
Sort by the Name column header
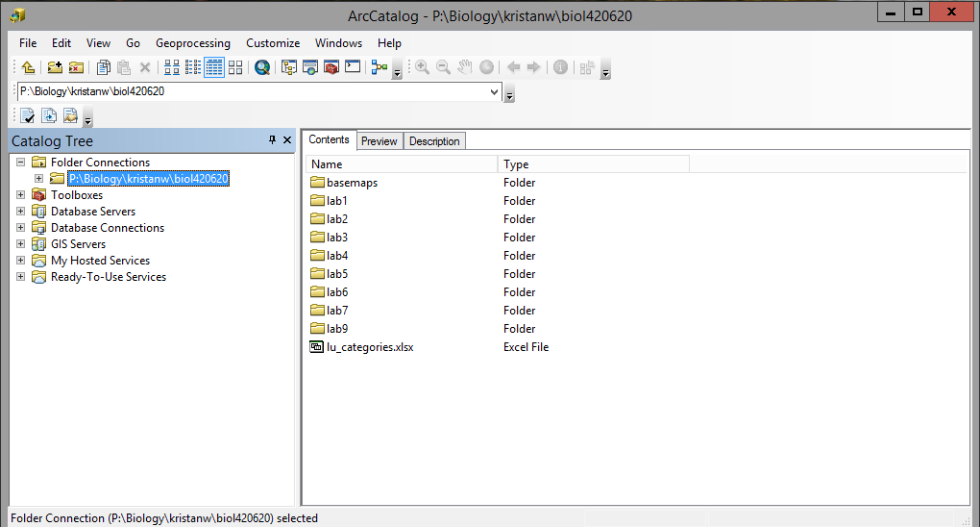pyautogui.click(x=402, y=164)
